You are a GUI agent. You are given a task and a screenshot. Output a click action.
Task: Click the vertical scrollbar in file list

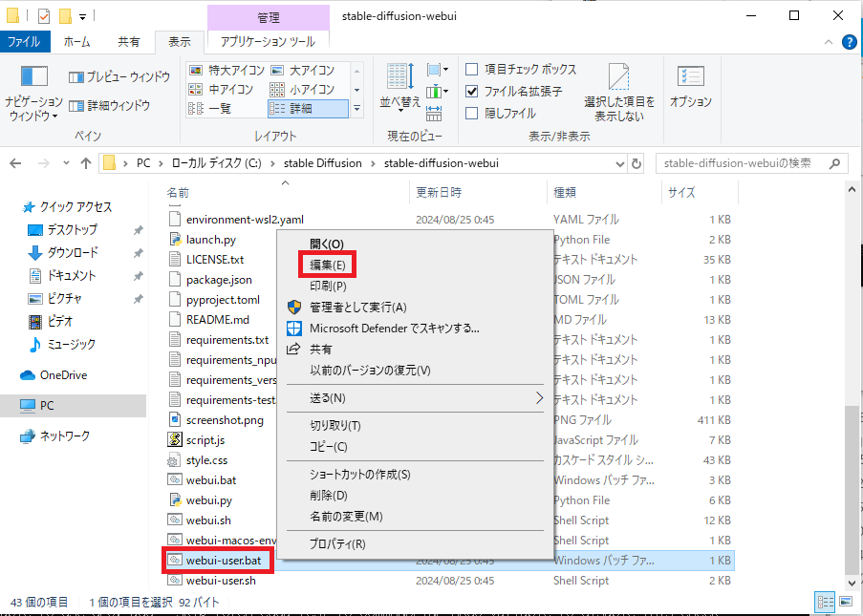tap(852, 487)
